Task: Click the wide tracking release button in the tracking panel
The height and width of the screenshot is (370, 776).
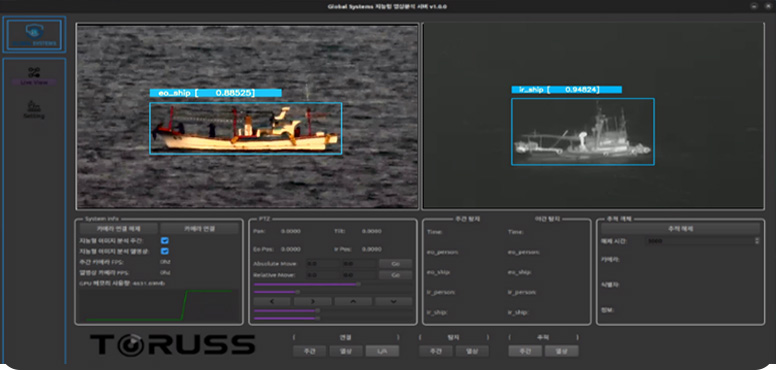Action: click(680, 229)
